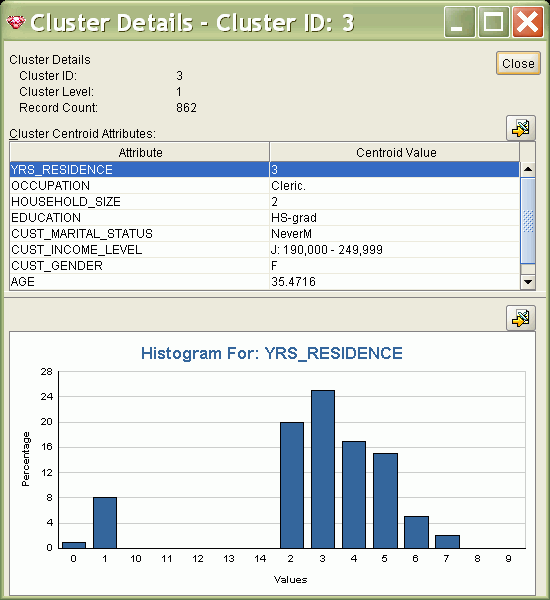
Task: Click the F gender value cell
Action: [395, 266]
